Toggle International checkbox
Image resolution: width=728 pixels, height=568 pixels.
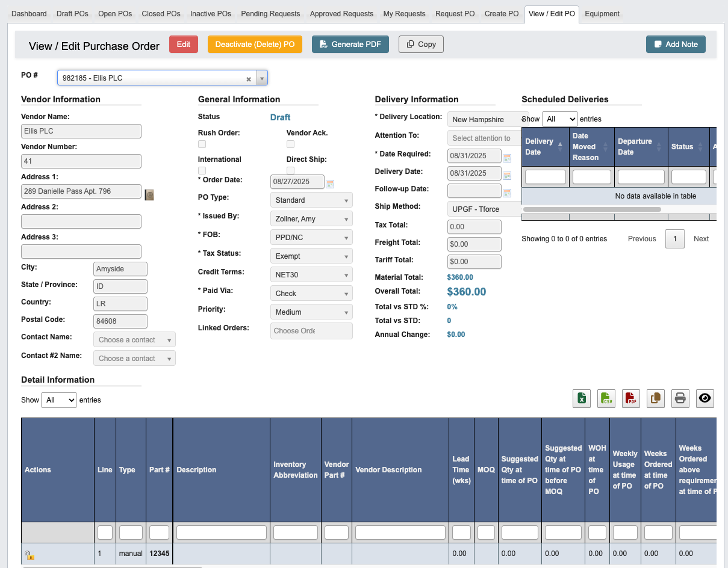(x=202, y=171)
